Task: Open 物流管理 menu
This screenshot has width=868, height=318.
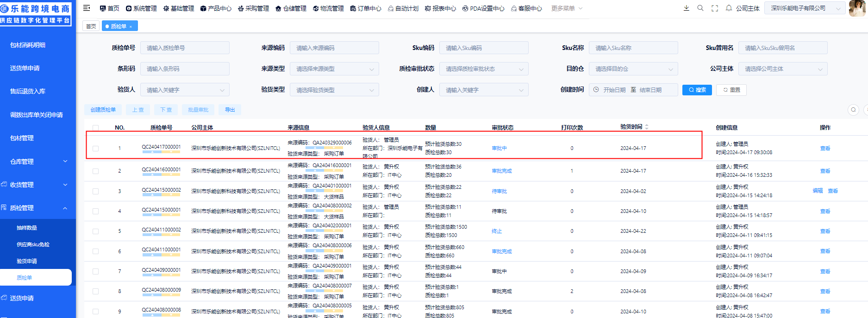Action: [x=329, y=8]
